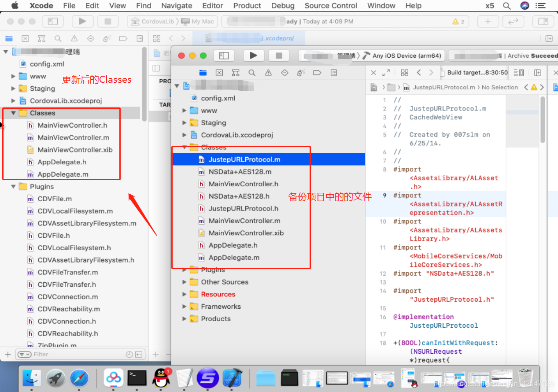Screen dimensions: 558x392
Task: Close the front editor tab
Action: pyautogui.click(x=373, y=73)
